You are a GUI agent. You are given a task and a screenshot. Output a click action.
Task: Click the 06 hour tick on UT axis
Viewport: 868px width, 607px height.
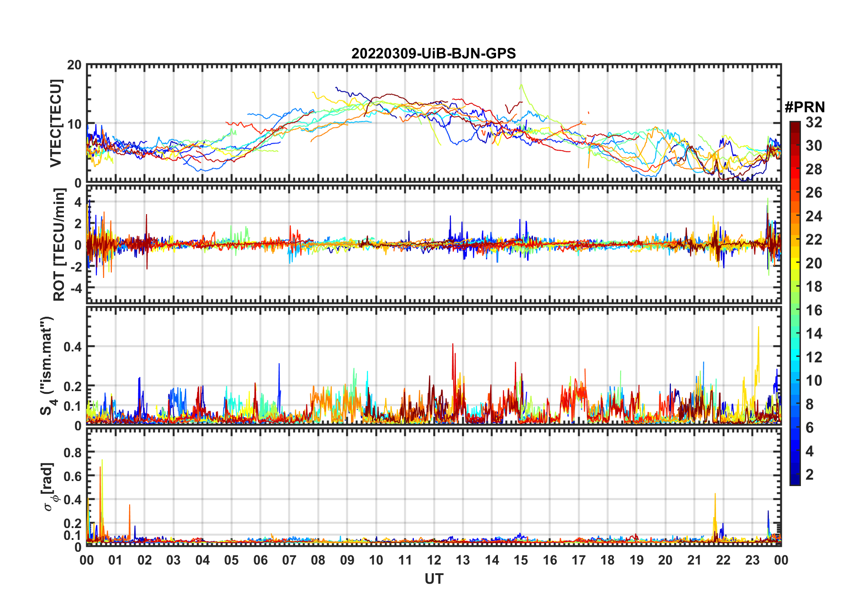260,560
